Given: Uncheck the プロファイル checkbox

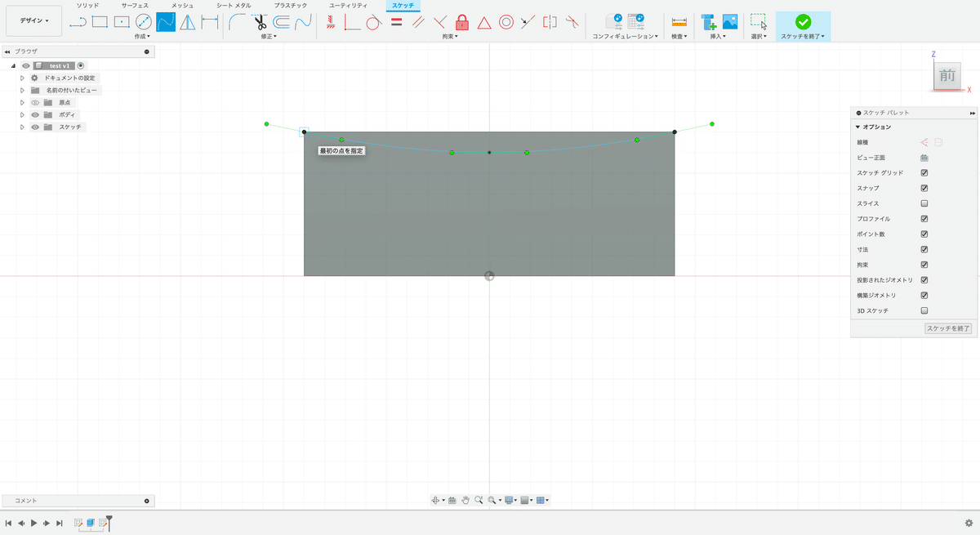Looking at the screenshot, I should point(924,219).
